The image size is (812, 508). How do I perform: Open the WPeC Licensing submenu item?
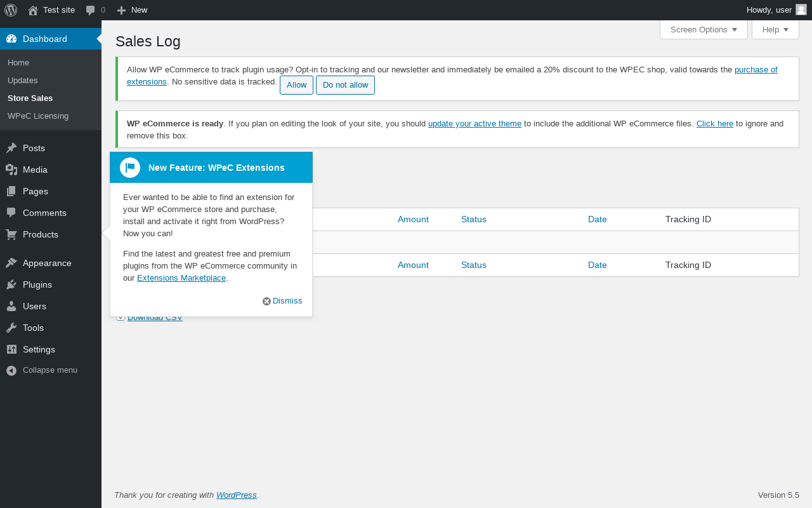coord(38,116)
